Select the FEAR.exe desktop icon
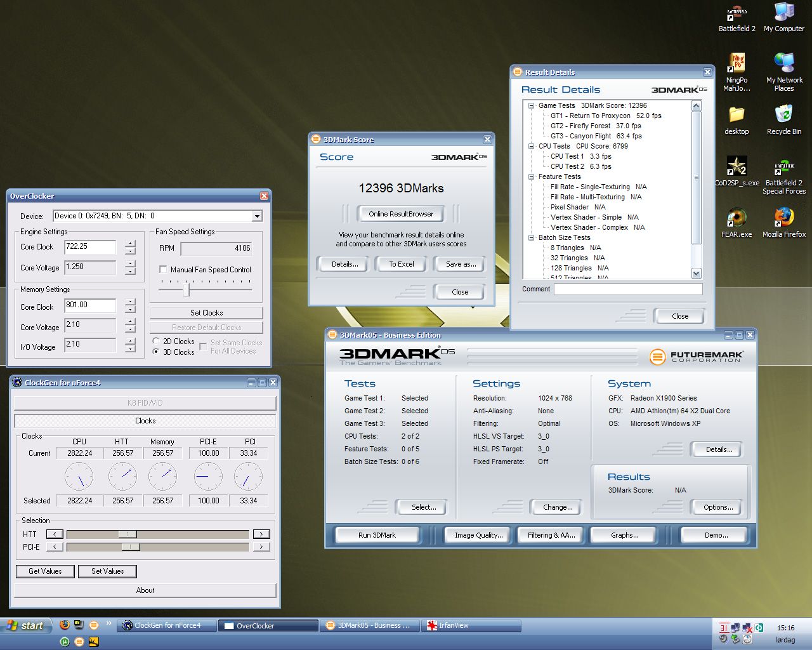 pos(737,223)
